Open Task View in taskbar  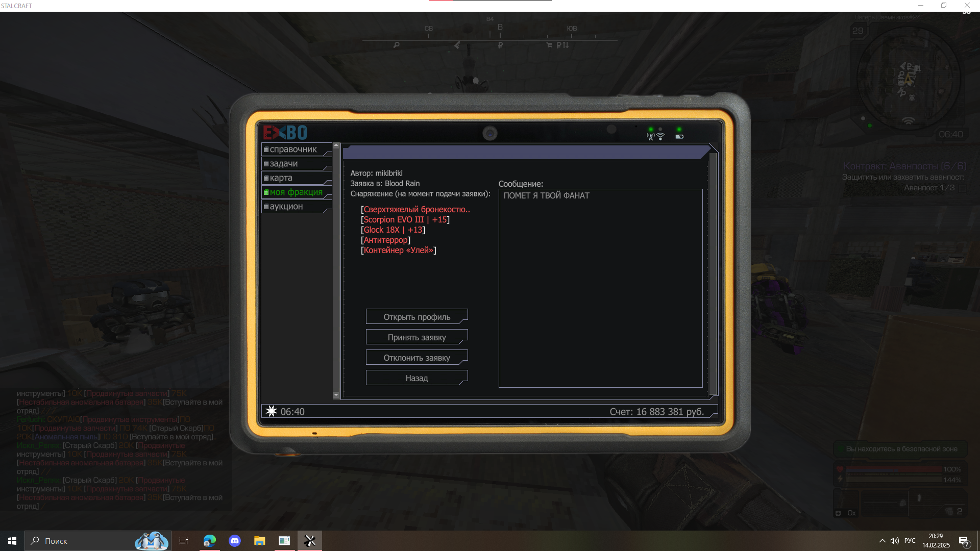184,541
